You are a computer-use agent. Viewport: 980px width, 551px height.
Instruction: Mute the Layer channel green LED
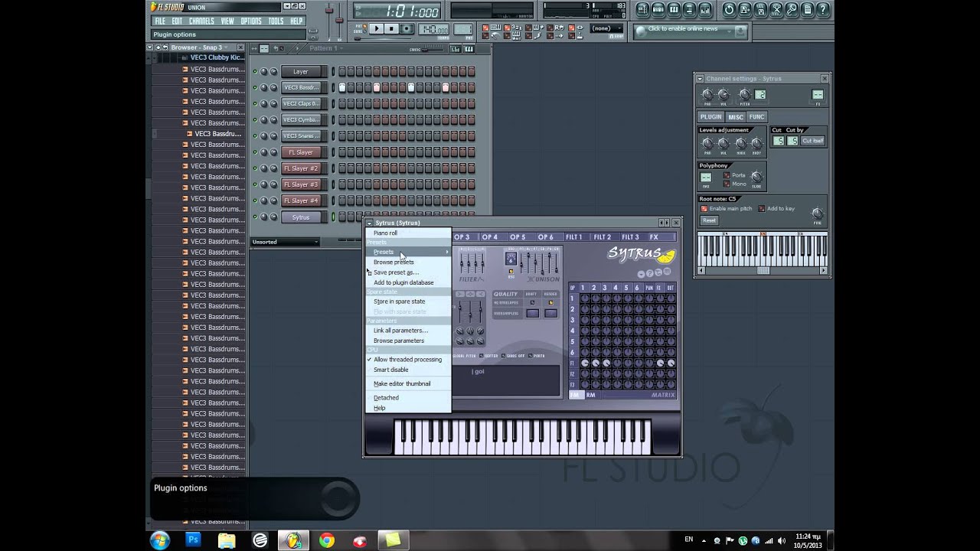pos(255,72)
